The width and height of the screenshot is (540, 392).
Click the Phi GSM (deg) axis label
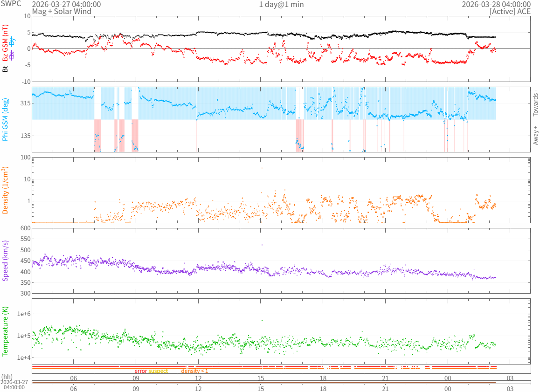click(6, 119)
